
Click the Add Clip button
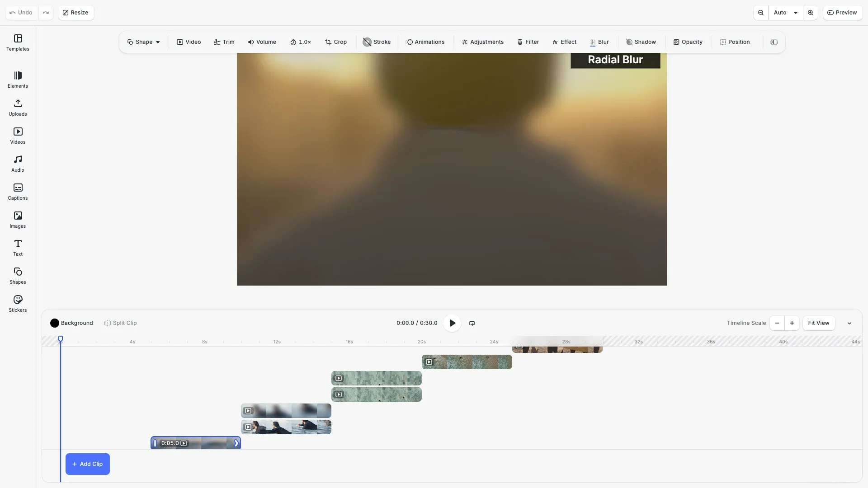click(x=87, y=464)
